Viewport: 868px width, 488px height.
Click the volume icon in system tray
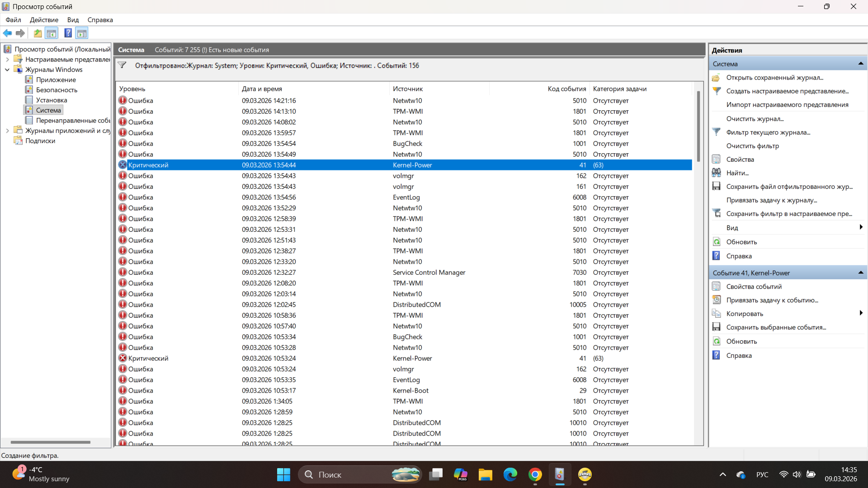(x=797, y=474)
